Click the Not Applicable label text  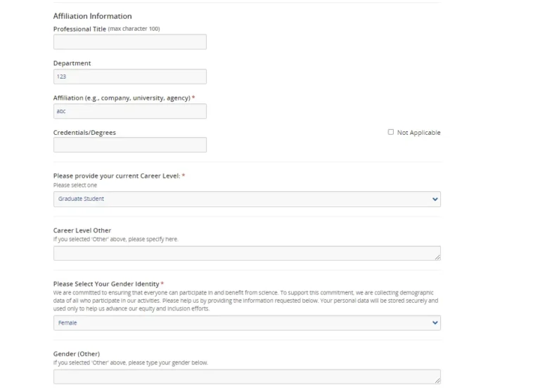[x=418, y=133]
